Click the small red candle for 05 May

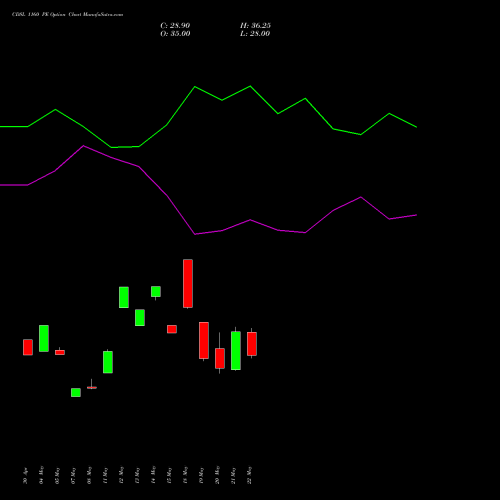coord(60,352)
